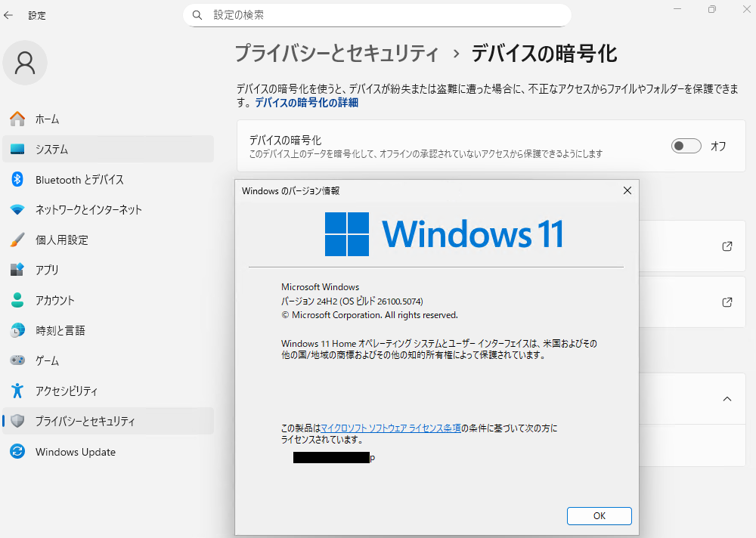Open デバイスの暗号化の詳細 link
The width and height of the screenshot is (756, 538).
(x=306, y=102)
